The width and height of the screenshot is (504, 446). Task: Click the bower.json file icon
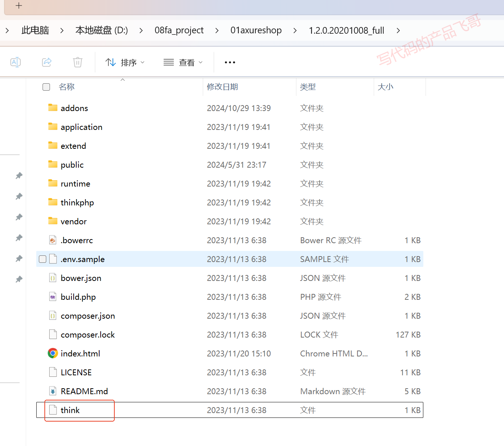click(x=53, y=278)
